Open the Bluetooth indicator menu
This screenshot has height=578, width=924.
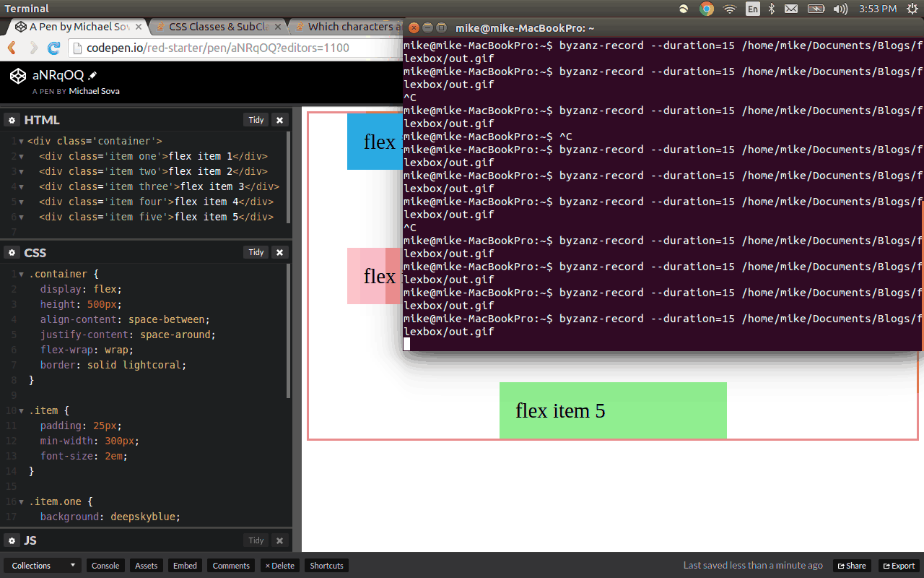tap(772, 9)
